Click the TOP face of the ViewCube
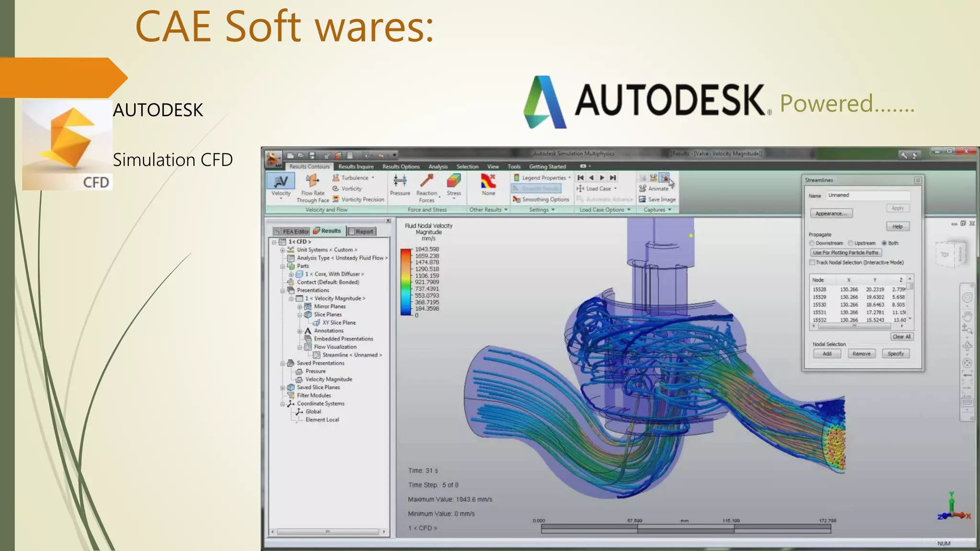The image size is (980, 551). tap(945, 254)
